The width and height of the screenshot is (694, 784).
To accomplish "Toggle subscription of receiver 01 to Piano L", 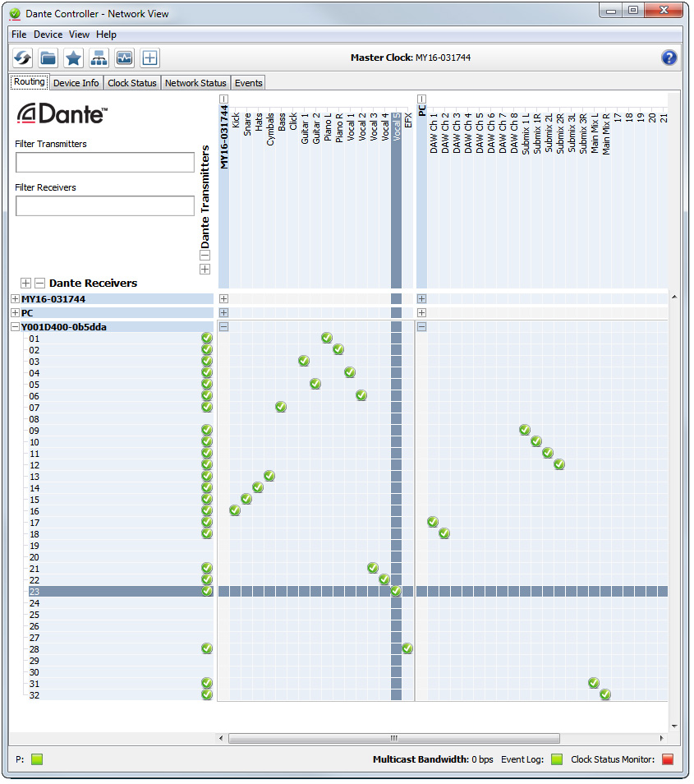I will point(327,339).
